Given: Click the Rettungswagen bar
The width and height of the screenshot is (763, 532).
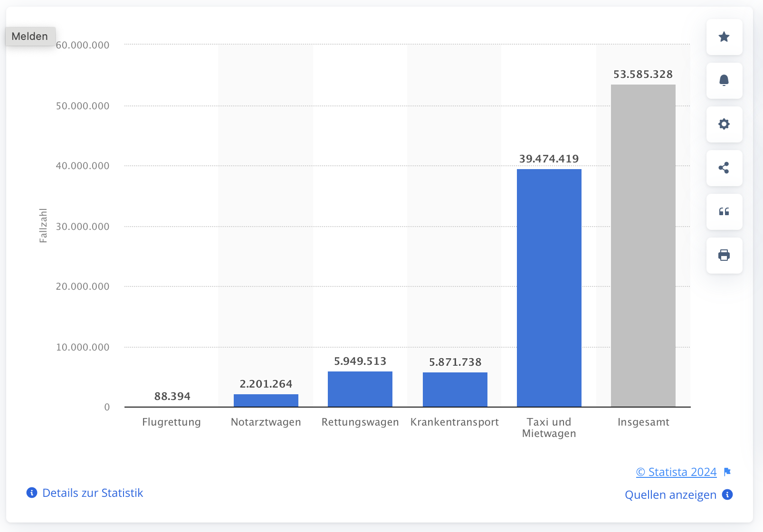Looking at the screenshot, I should pyautogui.click(x=360, y=389).
